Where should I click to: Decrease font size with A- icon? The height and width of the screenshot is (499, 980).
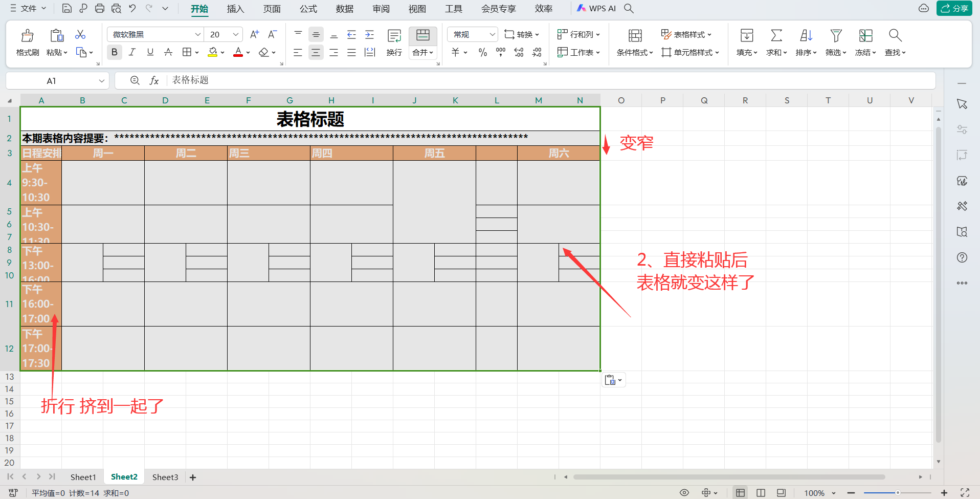point(272,34)
